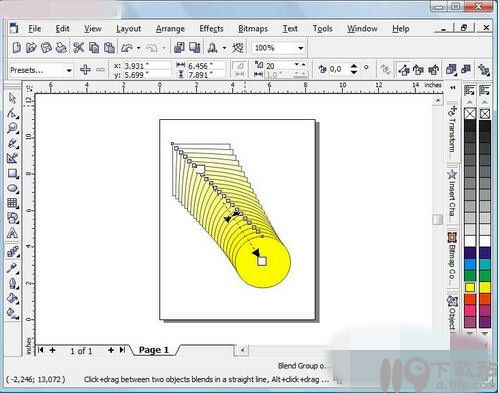Open the Edit menu
This screenshot has height=393, width=499.
[x=62, y=29]
